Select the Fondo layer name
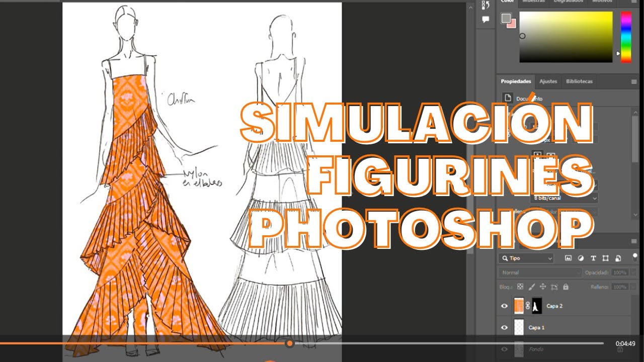This screenshot has height=362, width=644. [536, 349]
